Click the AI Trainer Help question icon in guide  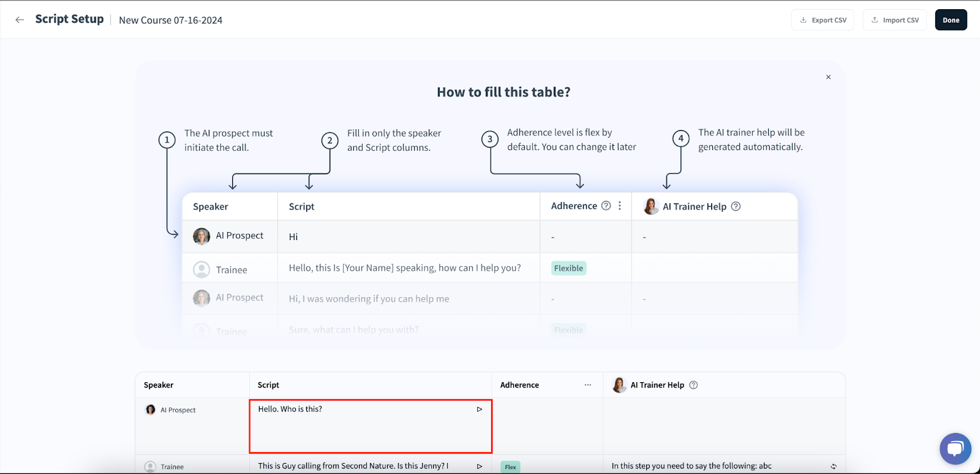tap(736, 206)
